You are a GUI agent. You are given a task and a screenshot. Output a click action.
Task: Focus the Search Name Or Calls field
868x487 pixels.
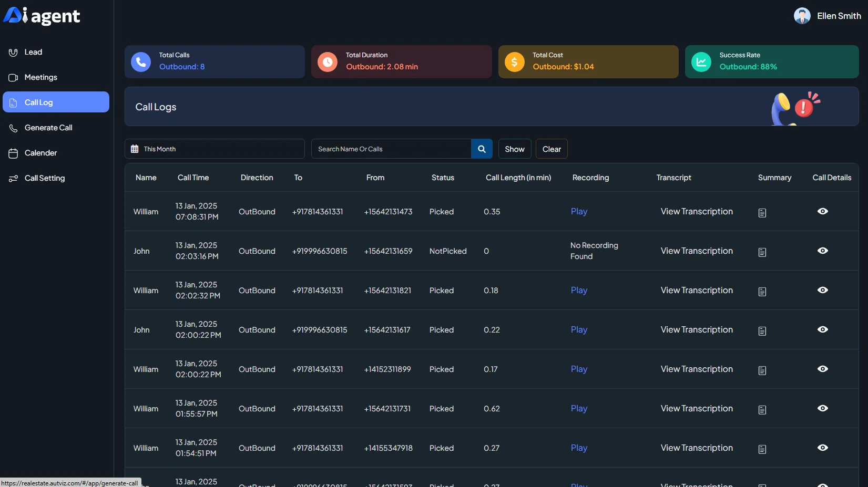click(x=391, y=149)
